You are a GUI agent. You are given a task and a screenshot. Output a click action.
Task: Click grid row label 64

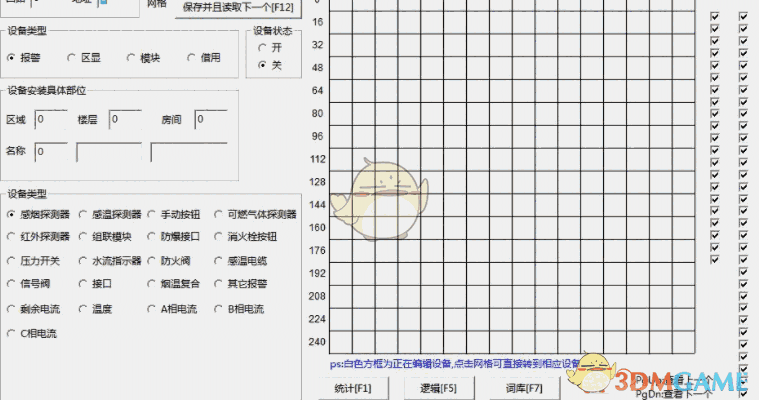318,90
